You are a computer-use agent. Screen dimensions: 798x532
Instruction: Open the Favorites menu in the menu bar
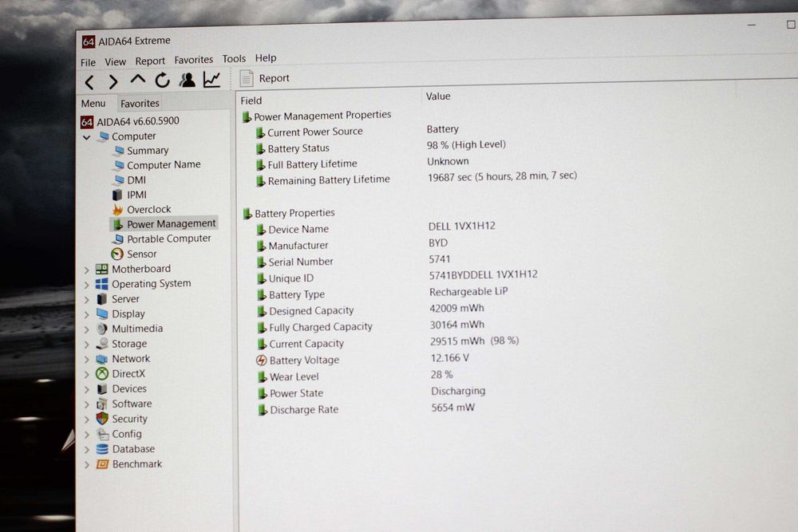tap(193, 60)
